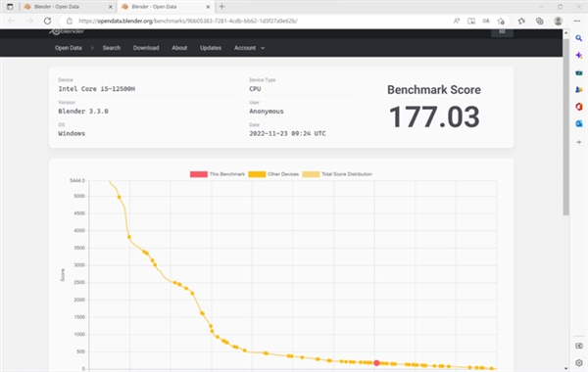The width and height of the screenshot is (588, 372).
Task: Click the Blender logo in the page header
Action: 66,31
